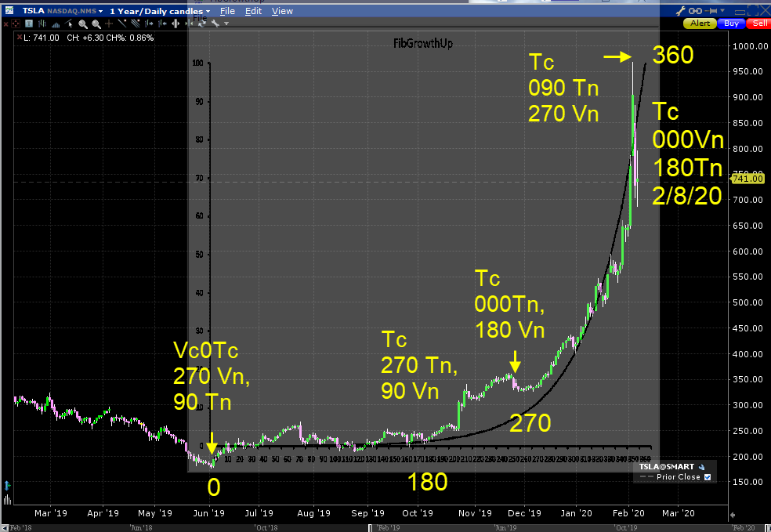Screen dimensions: 771x532
Task: Close the chart toolbar with red X
Action: [x=6, y=24]
